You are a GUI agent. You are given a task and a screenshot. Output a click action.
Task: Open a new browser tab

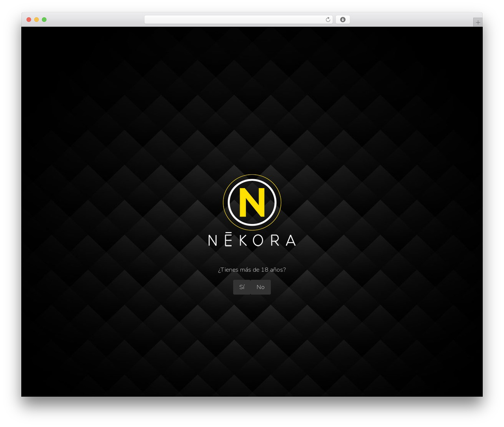478,22
